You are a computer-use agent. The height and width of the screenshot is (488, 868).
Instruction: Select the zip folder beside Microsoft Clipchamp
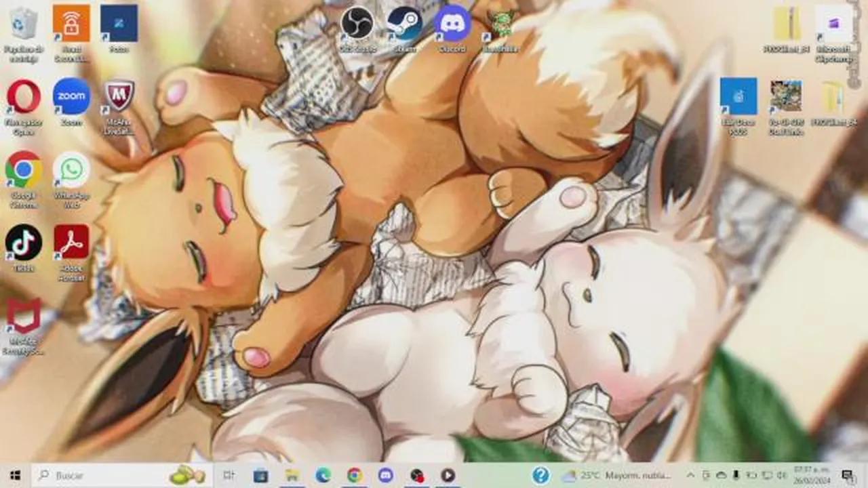[787, 29]
